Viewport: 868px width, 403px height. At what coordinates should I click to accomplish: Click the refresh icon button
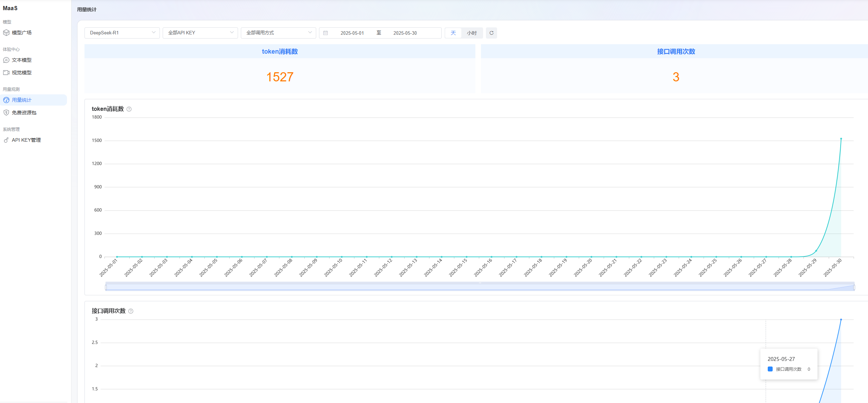491,33
